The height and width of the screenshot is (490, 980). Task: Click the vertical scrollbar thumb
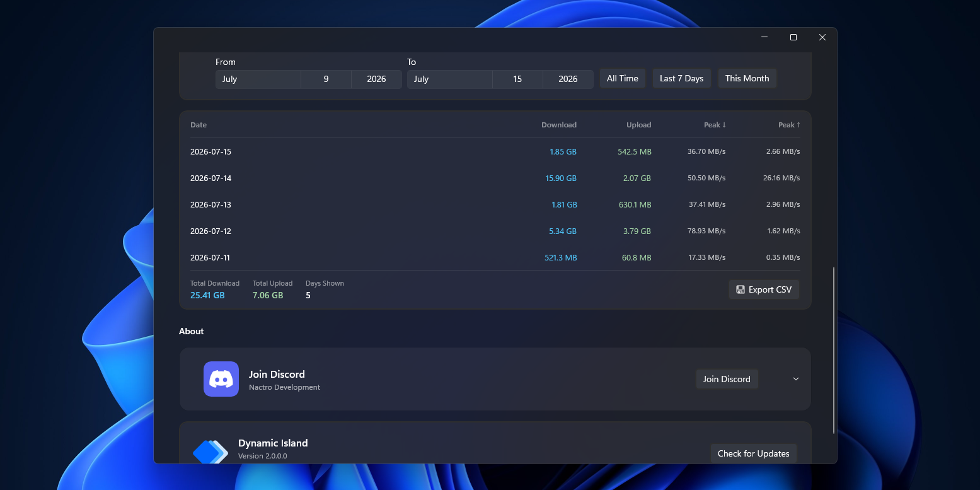click(x=834, y=350)
